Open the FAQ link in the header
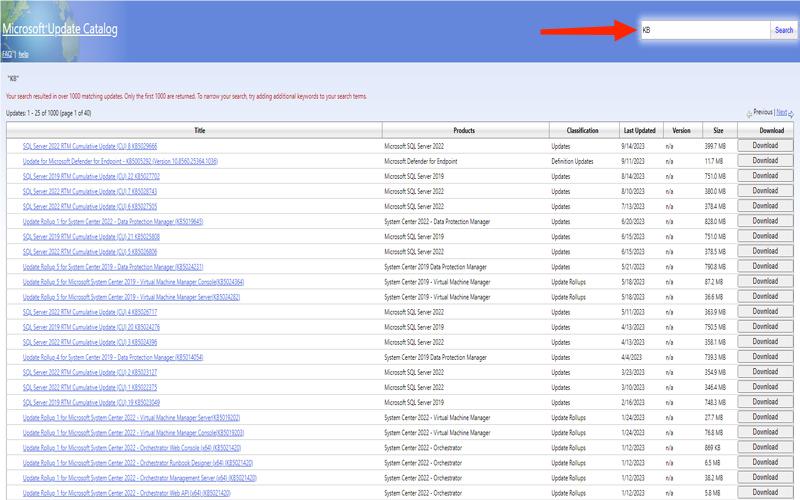This screenshot has width=800, height=500. pos(9,54)
